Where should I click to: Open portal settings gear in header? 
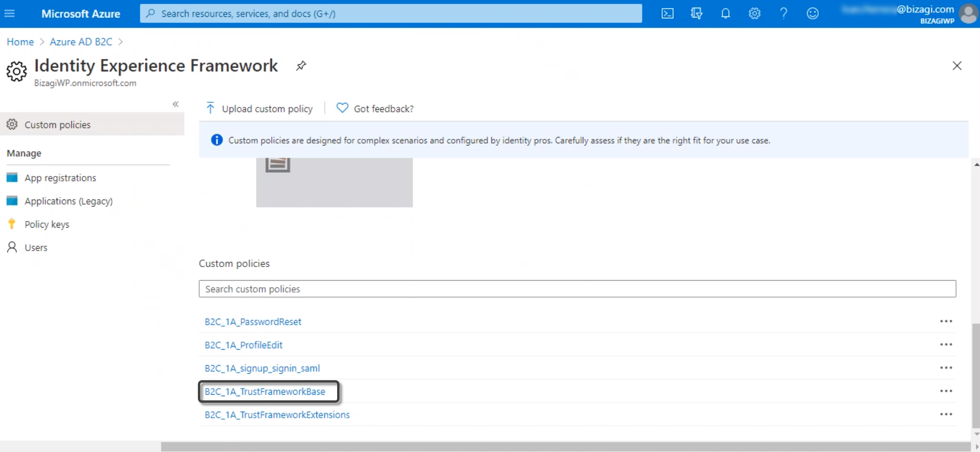[754, 14]
